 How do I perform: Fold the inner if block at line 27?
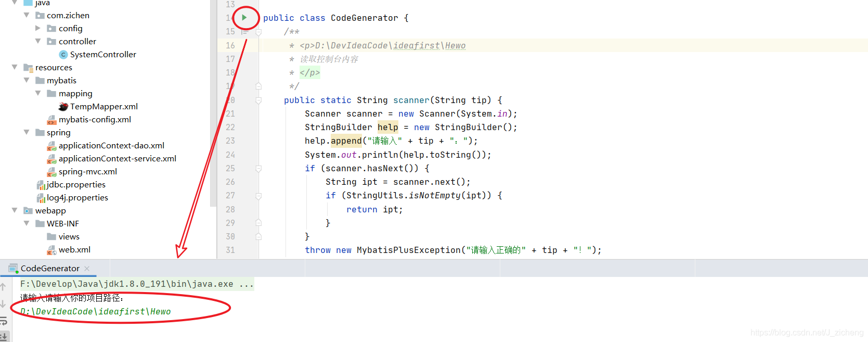click(x=258, y=196)
